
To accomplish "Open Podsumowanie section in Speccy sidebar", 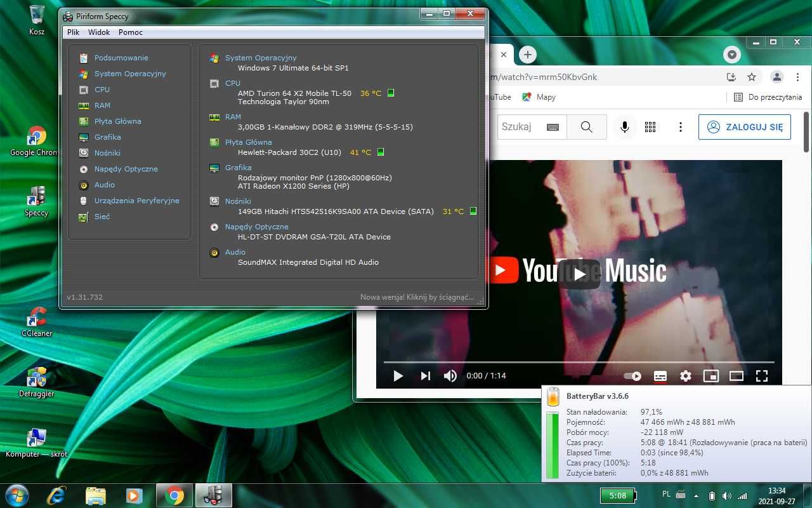I will pyautogui.click(x=121, y=58).
